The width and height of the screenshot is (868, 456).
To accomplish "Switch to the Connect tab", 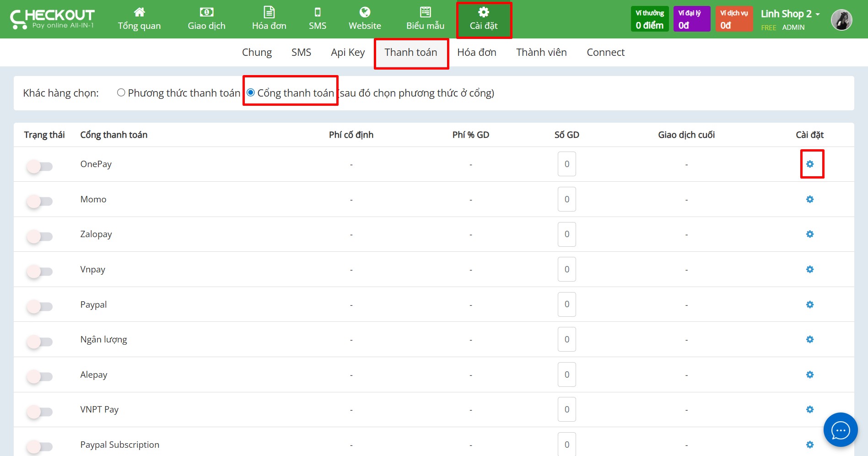I will 605,52.
